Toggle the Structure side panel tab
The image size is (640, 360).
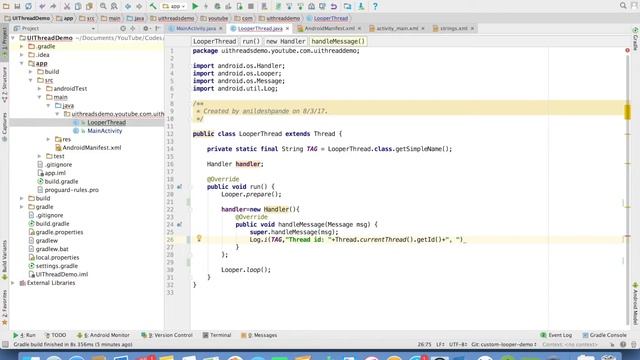4,84
